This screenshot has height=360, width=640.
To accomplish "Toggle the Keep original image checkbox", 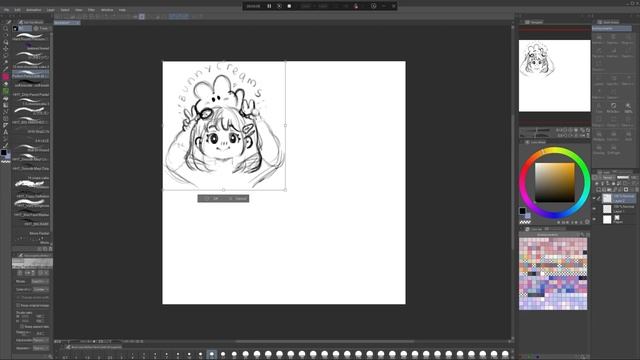I will 18,305.
